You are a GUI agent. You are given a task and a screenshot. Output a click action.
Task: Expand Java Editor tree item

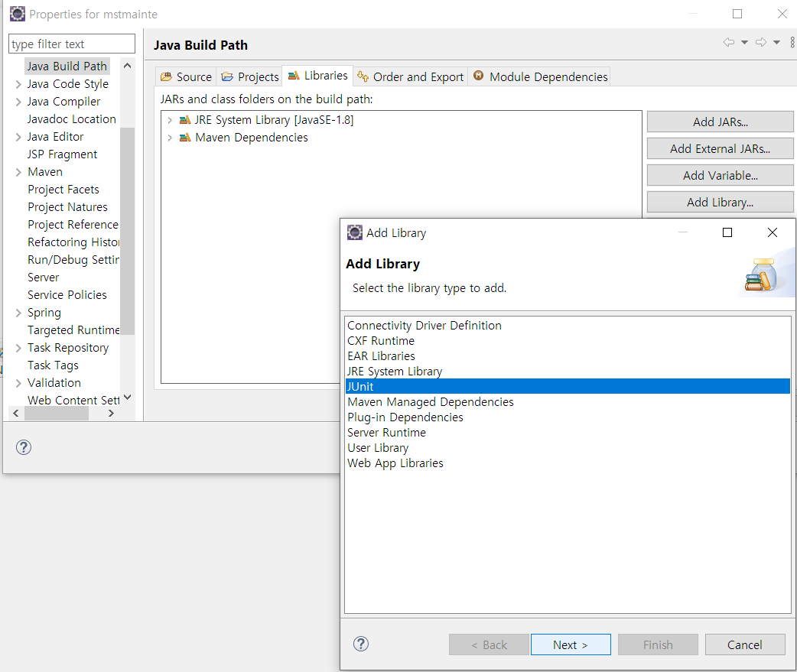coord(18,137)
